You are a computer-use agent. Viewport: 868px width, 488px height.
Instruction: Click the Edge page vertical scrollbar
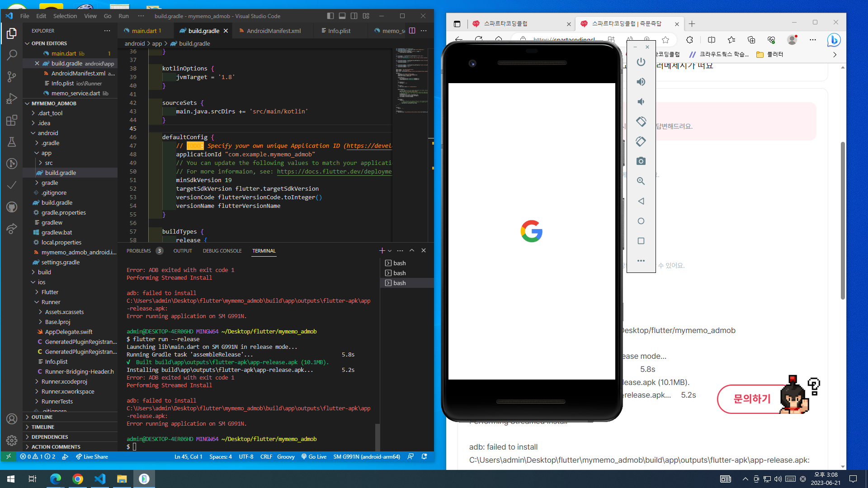click(x=843, y=220)
